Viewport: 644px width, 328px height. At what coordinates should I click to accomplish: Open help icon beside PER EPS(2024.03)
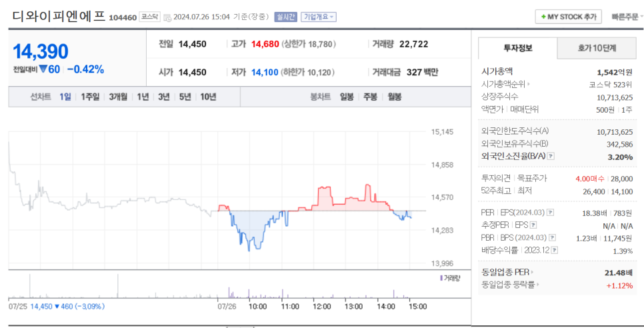click(551, 213)
